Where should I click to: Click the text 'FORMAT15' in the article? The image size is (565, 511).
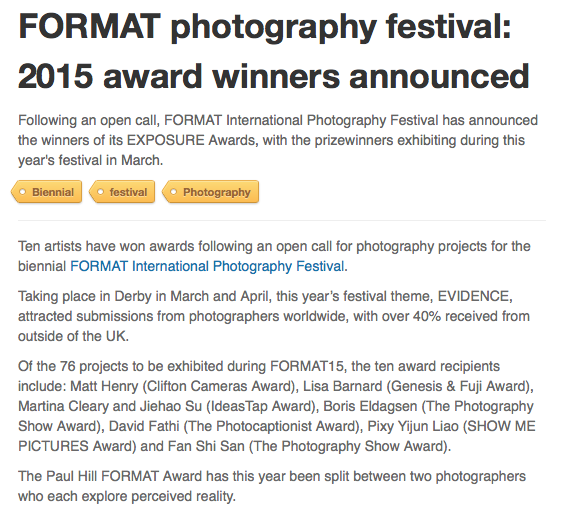[307, 366]
